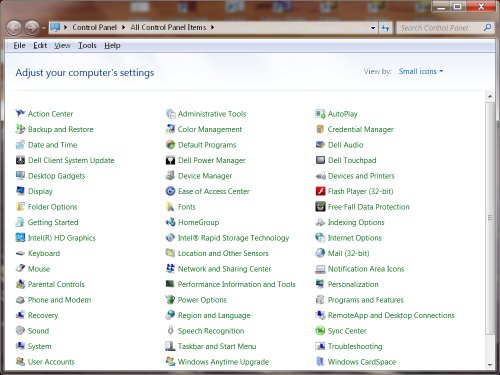The image size is (500, 375).
Task: Open the Help menu
Action: (x=112, y=45)
